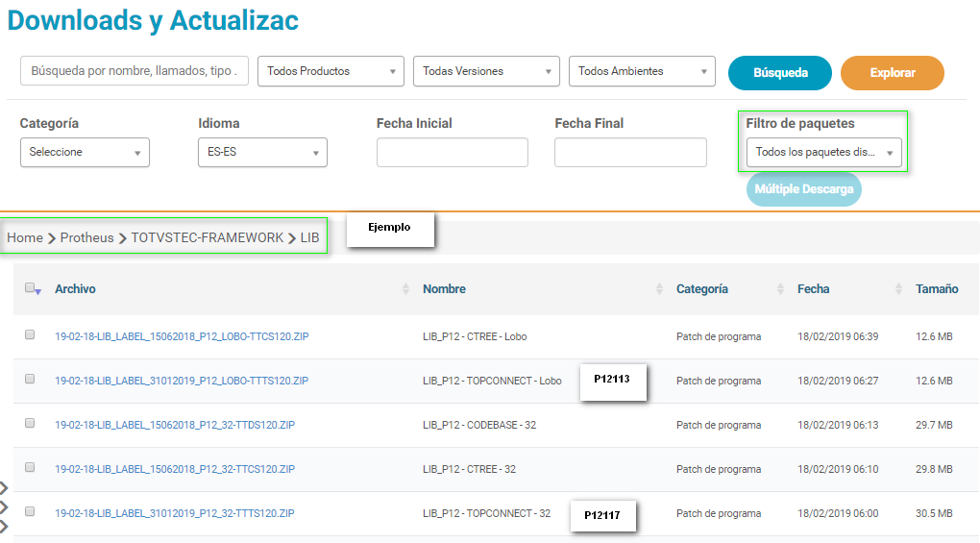Screen dimensions: 980x543
Task: Download 19-02-18-LIB_LABEL_15062018_P12_32-TTDS120.ZIP file
Action: pyautogui.click(x=175, y=425)
